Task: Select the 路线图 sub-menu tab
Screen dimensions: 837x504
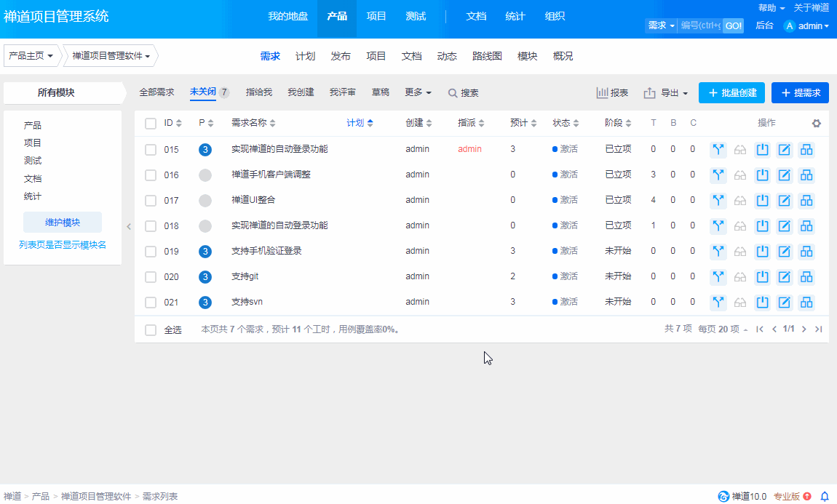Action: [x=487, y=56]
